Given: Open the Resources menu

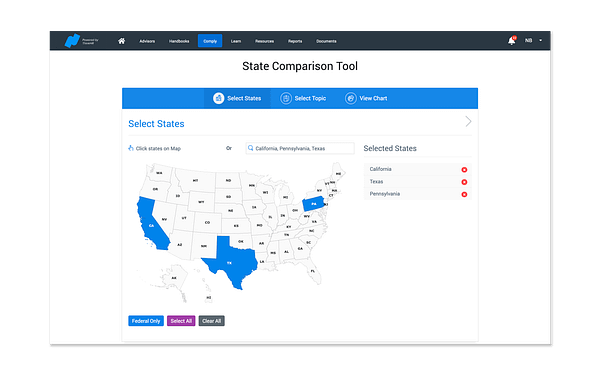Looking at the screenshot, I should (264, 41).
